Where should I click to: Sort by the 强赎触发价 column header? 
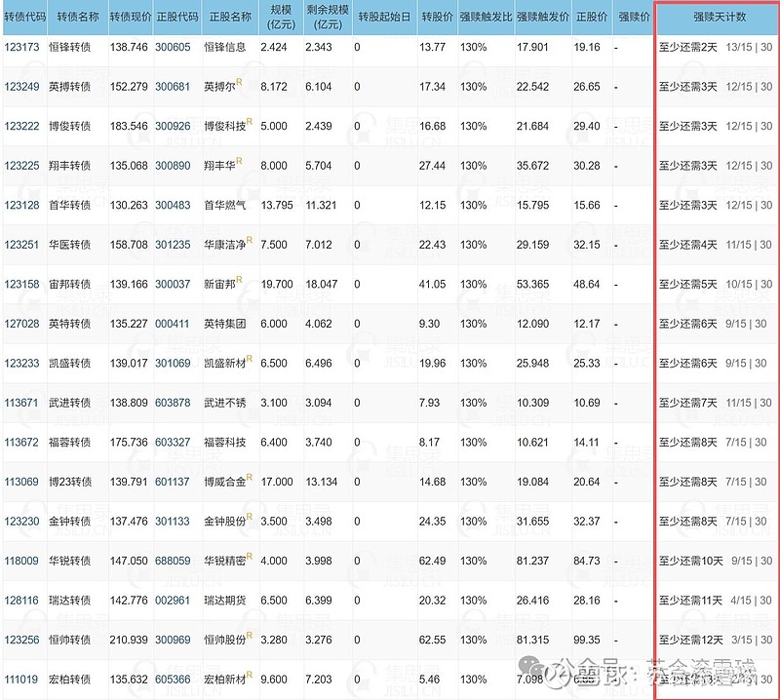point(543,17)
